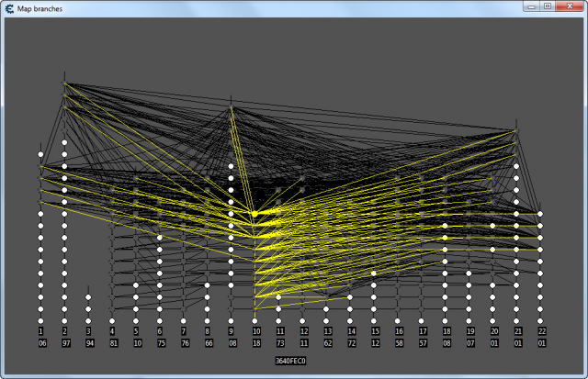Image resolution: width=588 pixels, height=379 pixels.
Task: Click the value 62 under column 13
Action: 327,342
